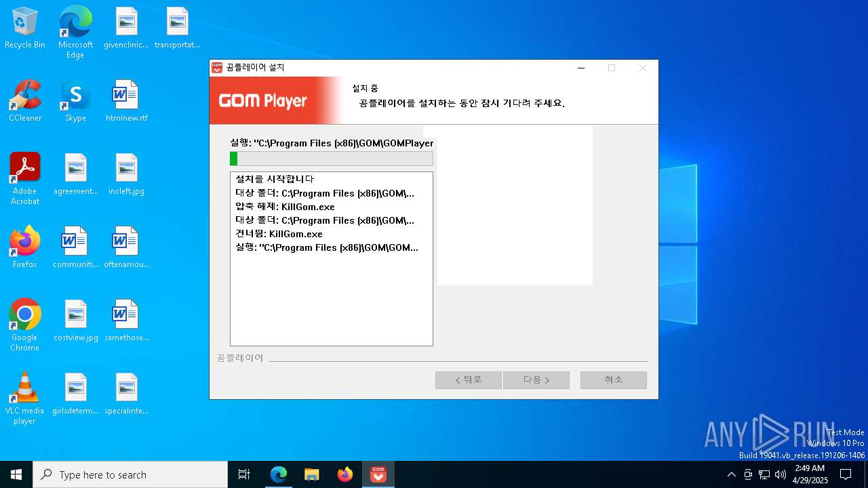Open Adobe Acrobat desktop shortcut

[25, 179]
